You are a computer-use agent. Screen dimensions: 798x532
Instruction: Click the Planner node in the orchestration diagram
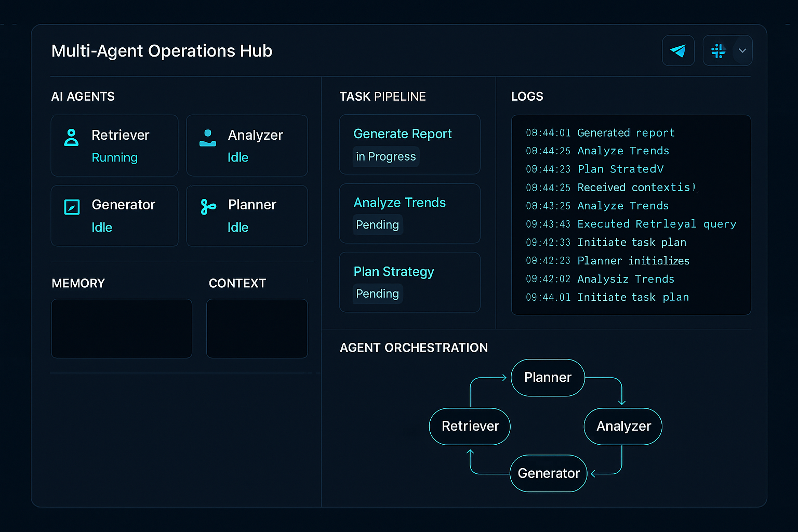click(x=547, y=378)
